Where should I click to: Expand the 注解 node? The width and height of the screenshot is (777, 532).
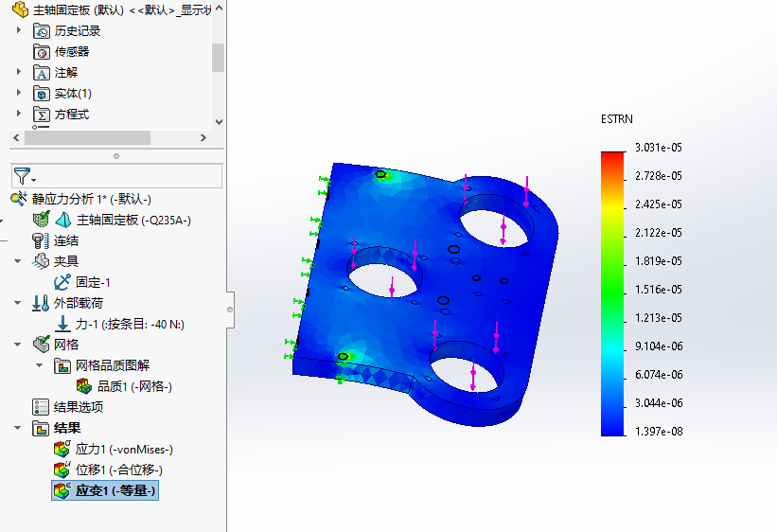coord(19,72)
